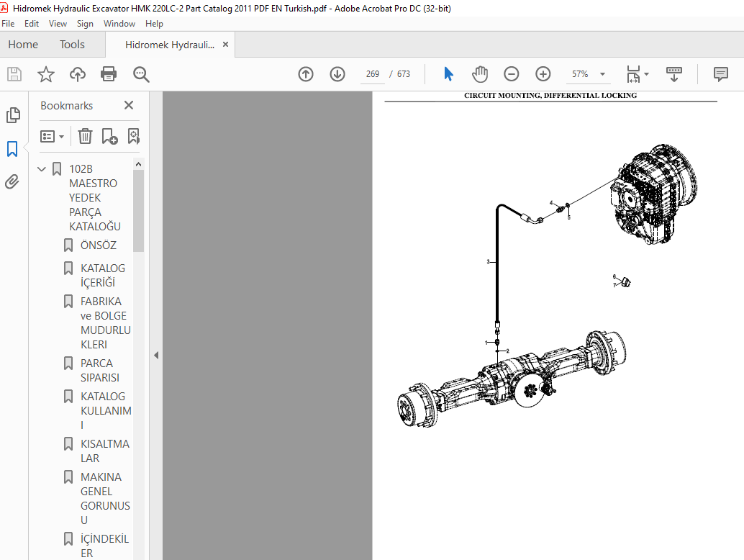Open the İÇİNDEKİLER bookmark
The height and width of the screenshot is (560, 744).
(x=104, y=546)
